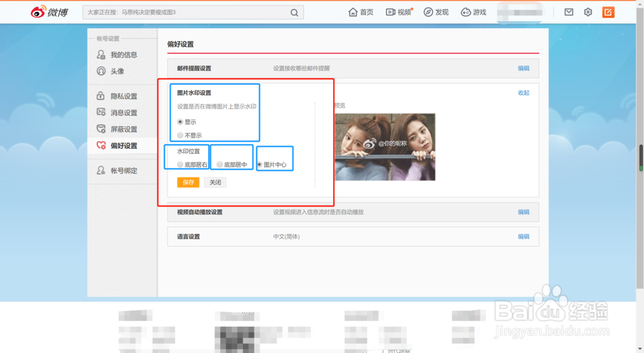This screenshot has width=644, height=353.
Task: Click the search magnifier icon
Action: pyautogui.click(x=294, y=13)
